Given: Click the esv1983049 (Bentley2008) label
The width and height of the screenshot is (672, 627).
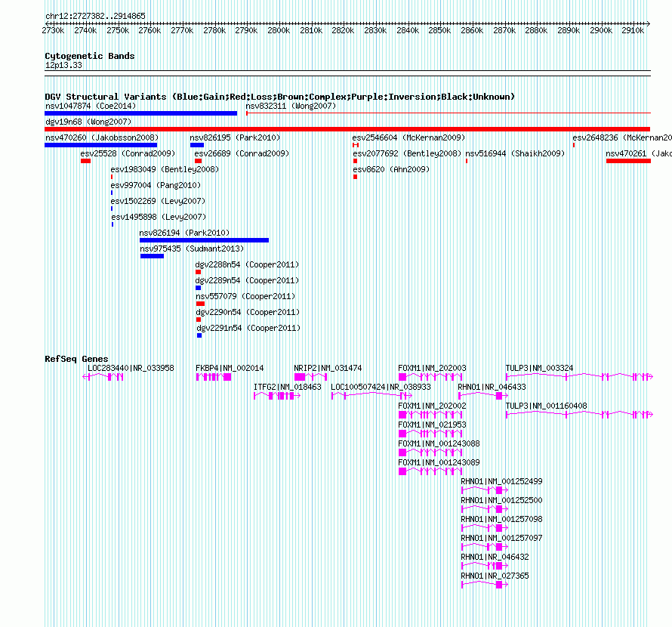Looking at the screenshot, I should (165, 169).
